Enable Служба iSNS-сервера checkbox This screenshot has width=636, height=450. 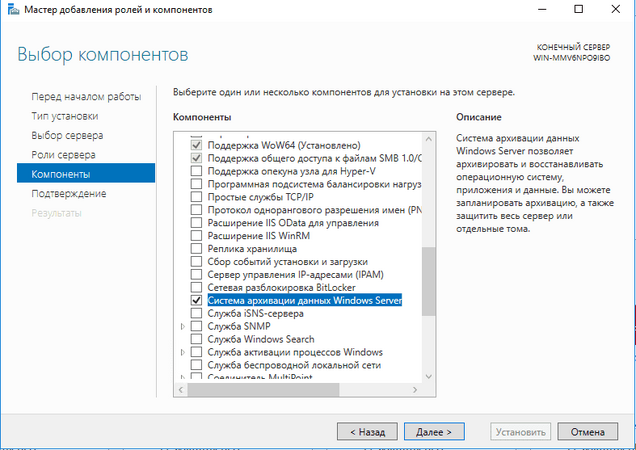coord(196,314)
